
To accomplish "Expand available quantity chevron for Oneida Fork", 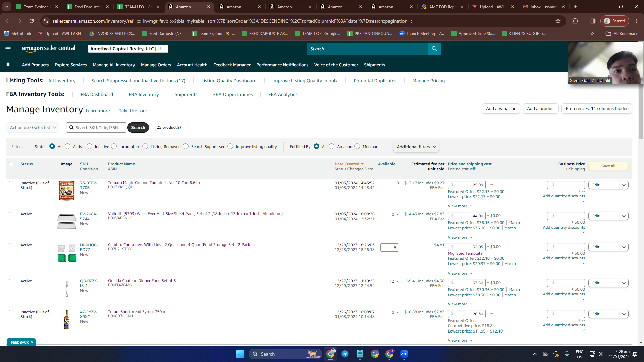I will tap(398, 281).
